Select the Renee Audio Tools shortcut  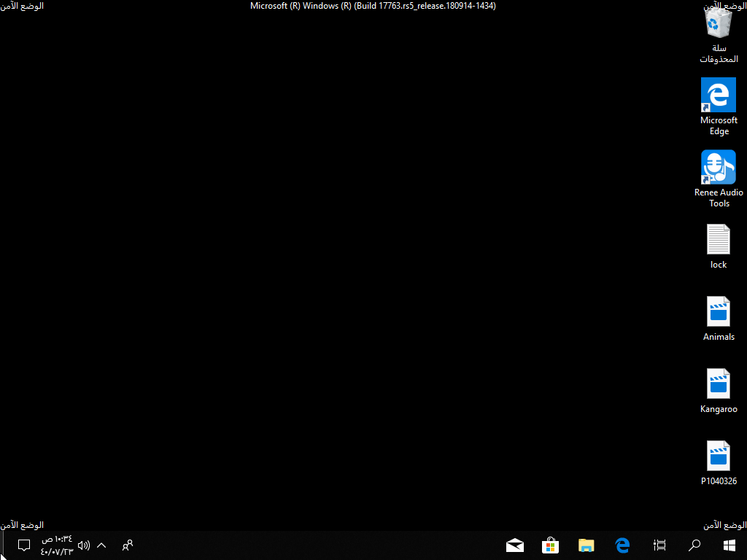pyautogui.click(x=719, y=179)
